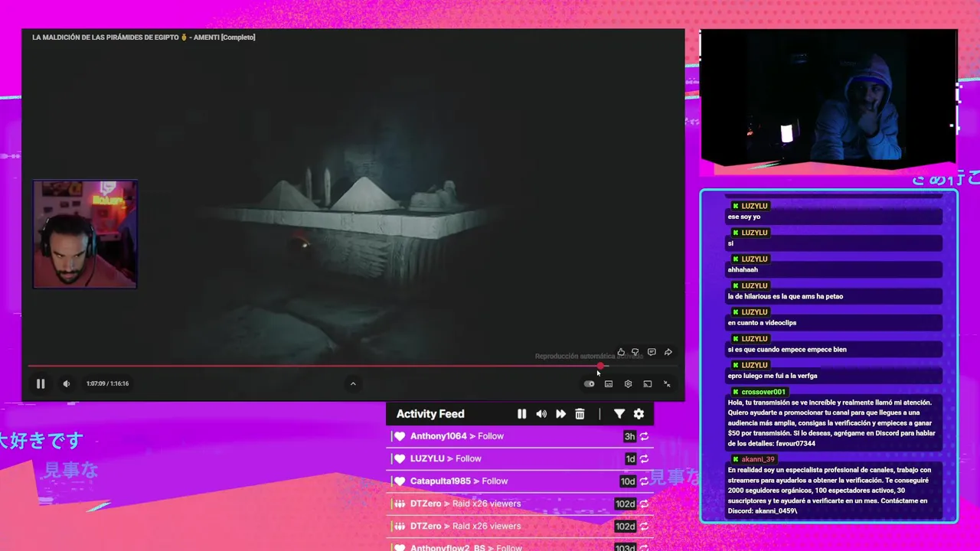The image size is (980, 551).
Task: Share the video using arrow icon
Action: pyautogui.click(x=668, y=352)
